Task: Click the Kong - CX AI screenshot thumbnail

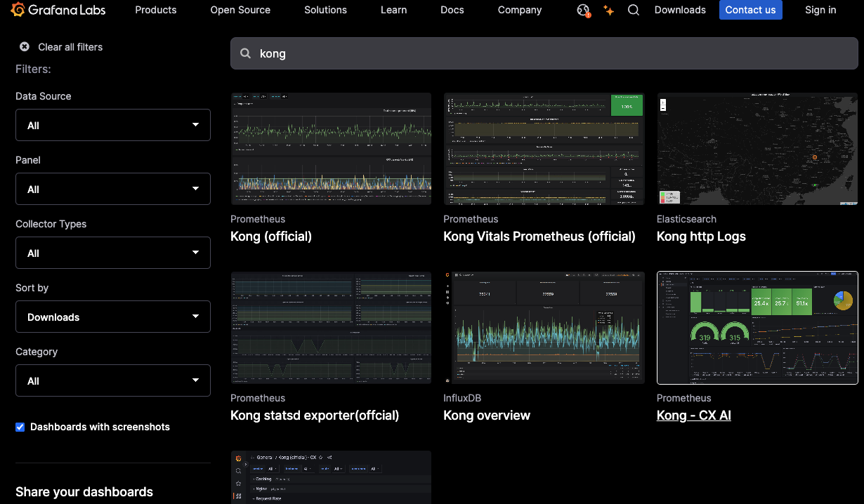Action: 757,328
